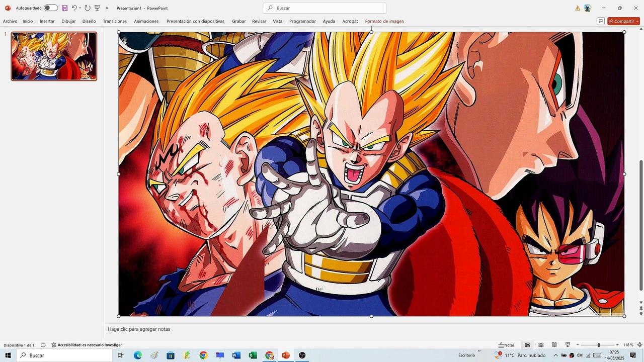This screenshot has height=362, width=644.
Task: Click the 118 % zoom level
Action: [x=628, y=345]
